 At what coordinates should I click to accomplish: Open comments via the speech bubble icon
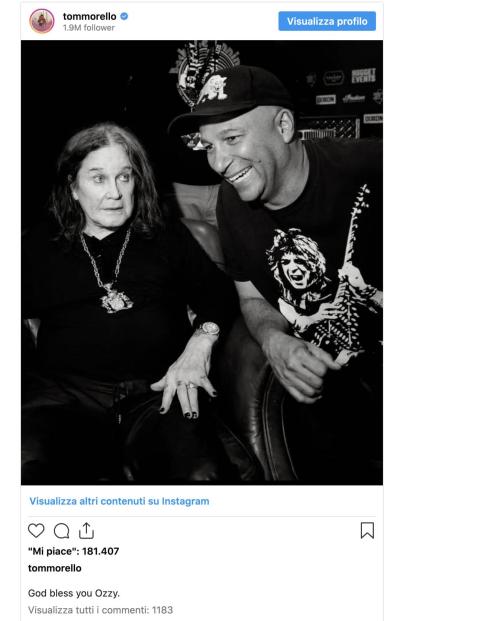(x=61, y=531)
